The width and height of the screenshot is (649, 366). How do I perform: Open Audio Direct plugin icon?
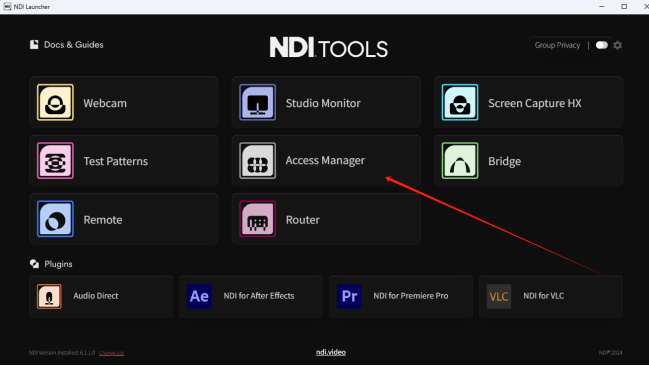coord(49,296)
